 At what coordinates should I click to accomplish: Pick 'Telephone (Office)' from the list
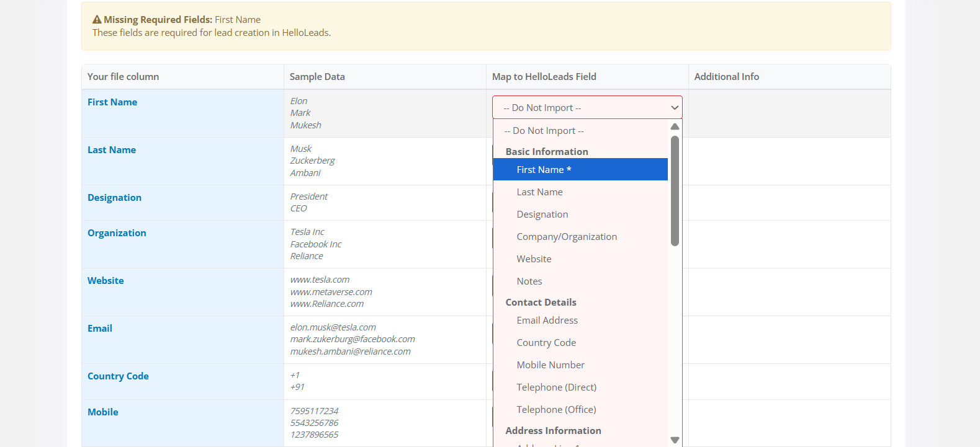(556, 410)
